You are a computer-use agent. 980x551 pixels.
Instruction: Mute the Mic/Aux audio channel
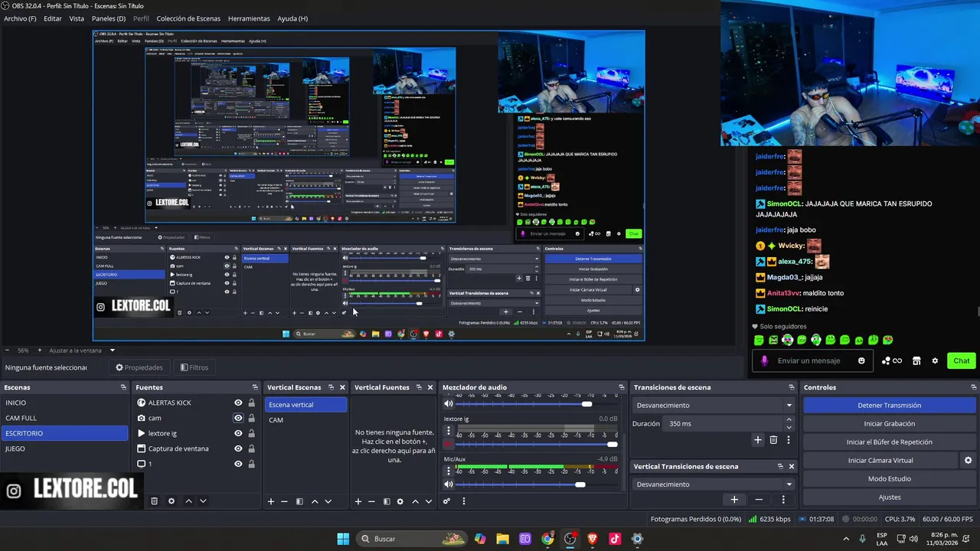449,484
